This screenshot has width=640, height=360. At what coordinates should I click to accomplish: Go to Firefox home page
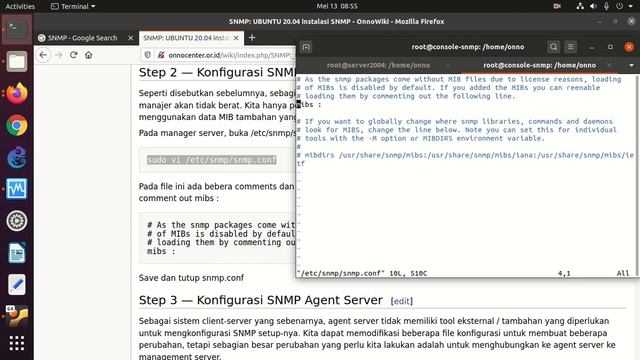89,55
